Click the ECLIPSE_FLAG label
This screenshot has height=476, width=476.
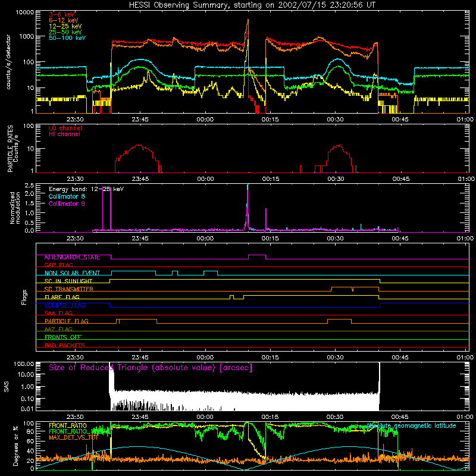point(65,305)
